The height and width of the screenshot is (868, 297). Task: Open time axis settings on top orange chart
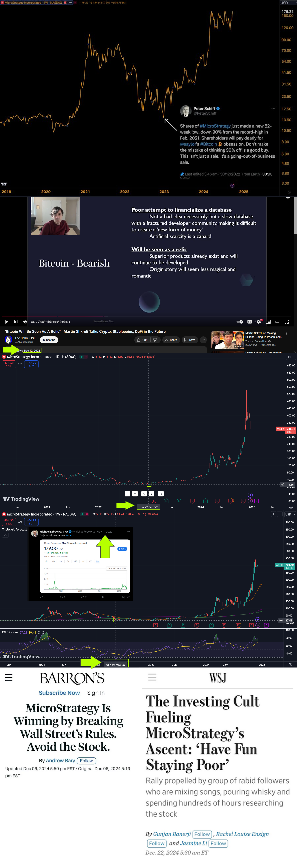289,192
